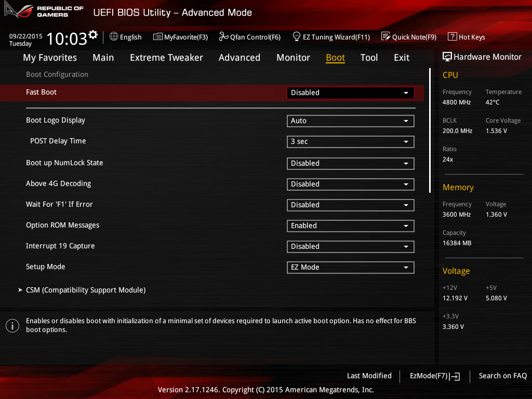Open the Extreme Tweaker tab
This screenshot has height=399, width=532.
[x=166, y=58]
